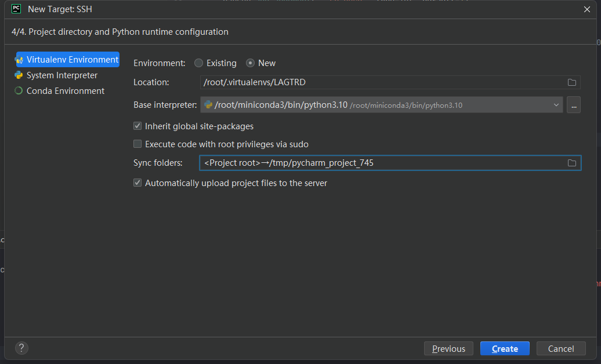Click the Conda Environment circle icon
Screen dimensions: 601x364
tap(19, 91)
